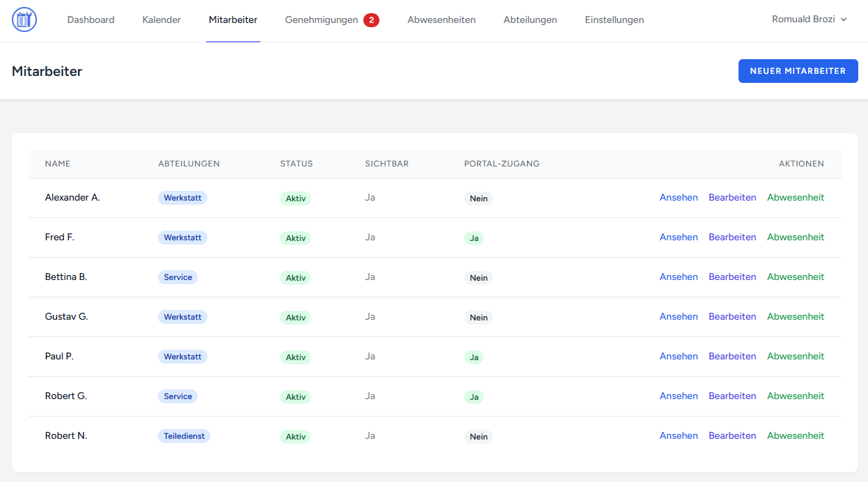This screenshot has height=482, width=868.
Task: Click the Teiledienst badge for Robert N.
Action: [x=184, y=436]
